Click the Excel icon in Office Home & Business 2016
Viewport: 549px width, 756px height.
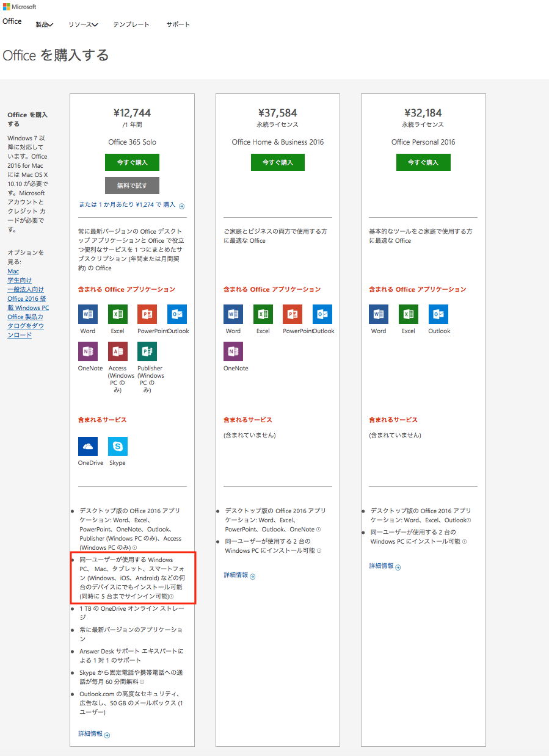point(263,314)
